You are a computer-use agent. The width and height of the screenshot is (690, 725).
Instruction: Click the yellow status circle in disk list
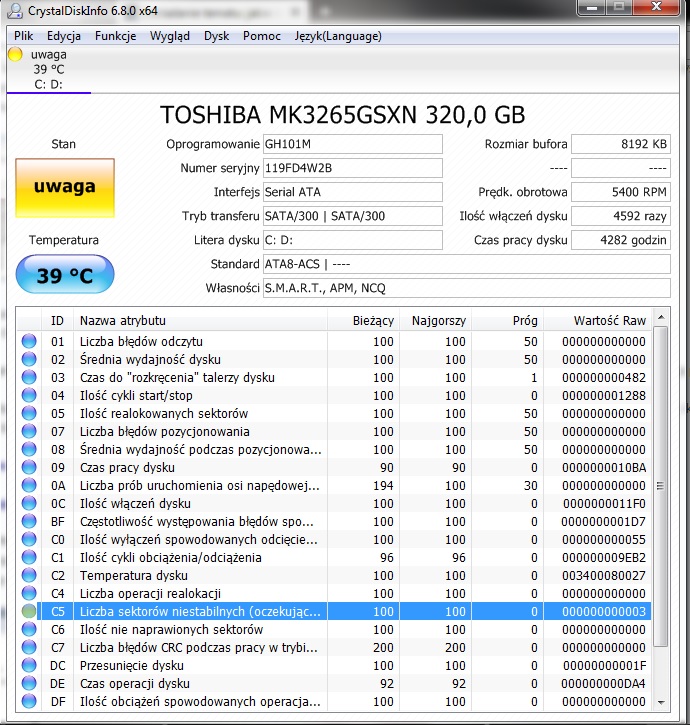click(x=15, y=54)
